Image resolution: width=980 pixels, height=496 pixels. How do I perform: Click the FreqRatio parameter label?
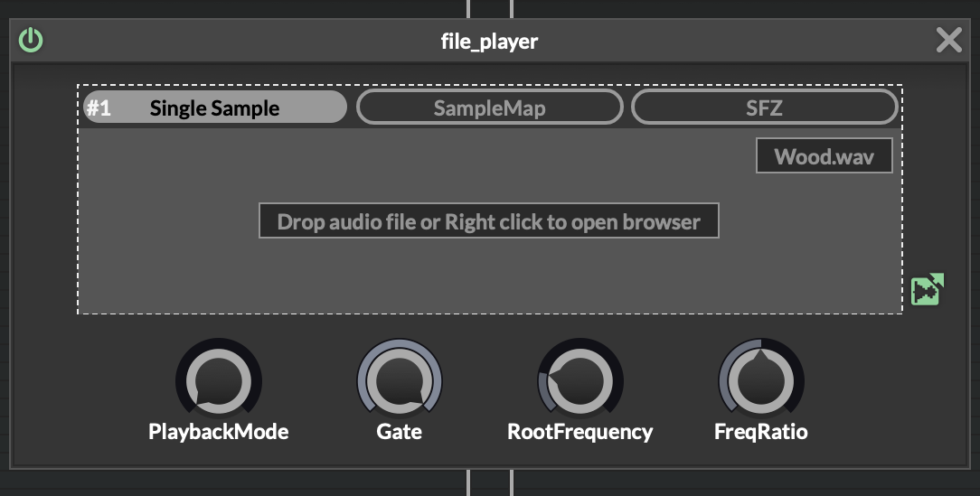coord(760,432)
